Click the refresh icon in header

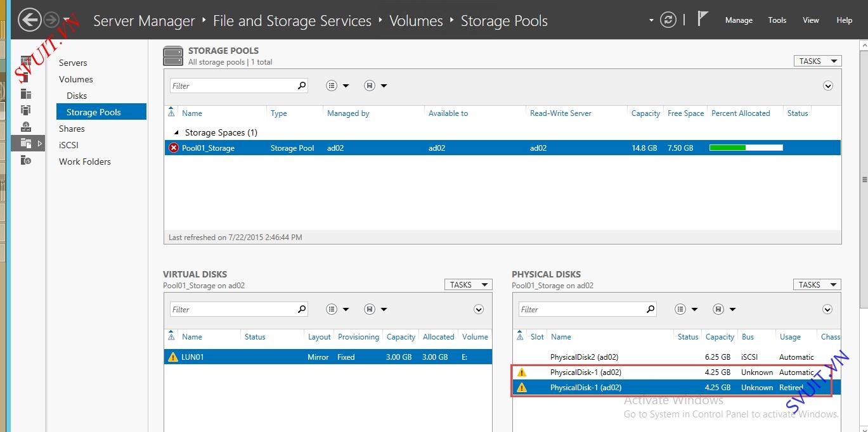pyautogui.click(x=668, y=20)
